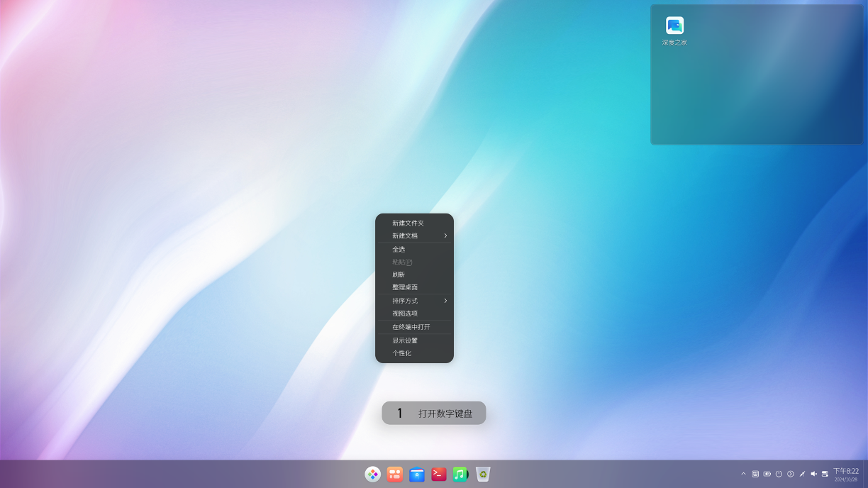868x488 pixels.
Task: Open the volume speaker tray icon
Action: click(813, 474)
